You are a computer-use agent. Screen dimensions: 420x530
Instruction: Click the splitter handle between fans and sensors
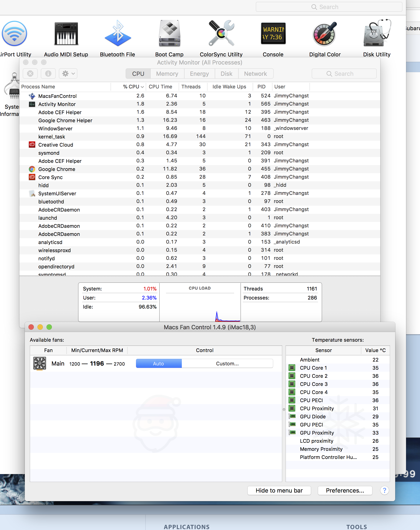tap(284, 410)
